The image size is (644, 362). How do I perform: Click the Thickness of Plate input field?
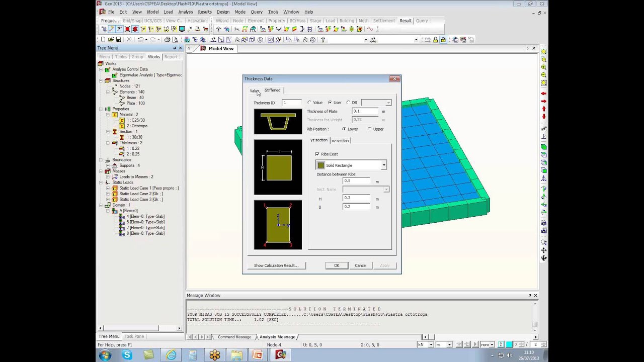[x=365, y=111]
